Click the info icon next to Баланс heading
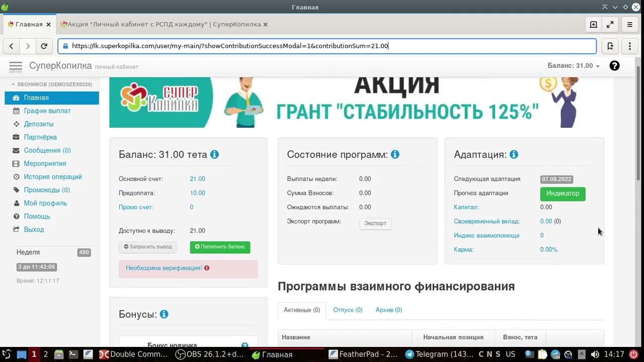 click(x=214, y=154)
